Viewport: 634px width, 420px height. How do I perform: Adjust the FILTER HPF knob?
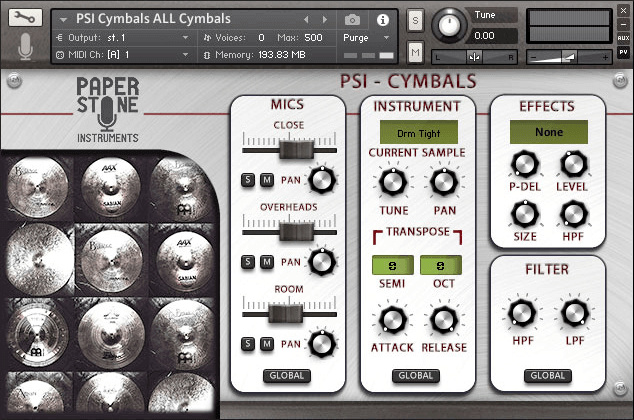coord(522,313)
